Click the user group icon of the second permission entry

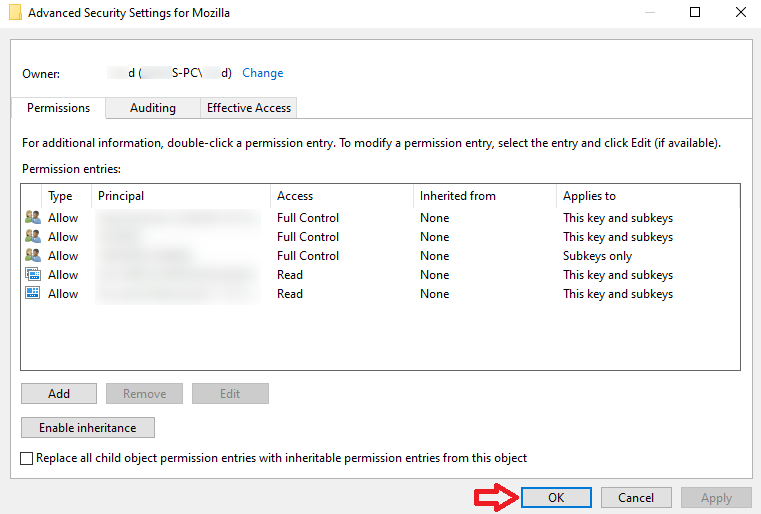tap(32, 237)
